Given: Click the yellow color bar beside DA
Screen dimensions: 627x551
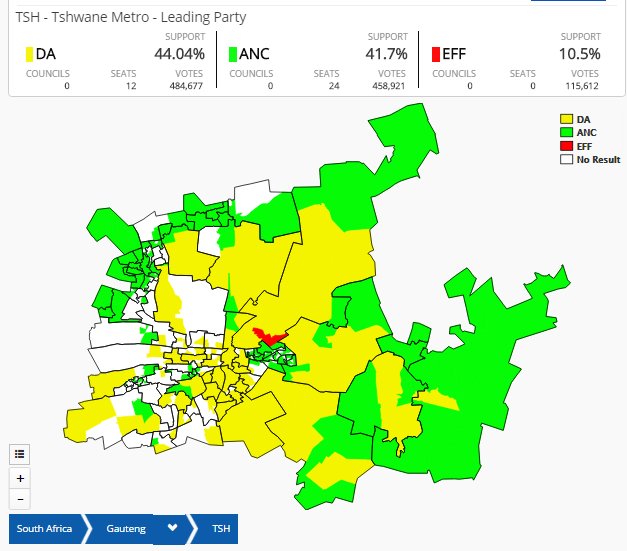Looking at the screenshot, I should pos(29,54).
